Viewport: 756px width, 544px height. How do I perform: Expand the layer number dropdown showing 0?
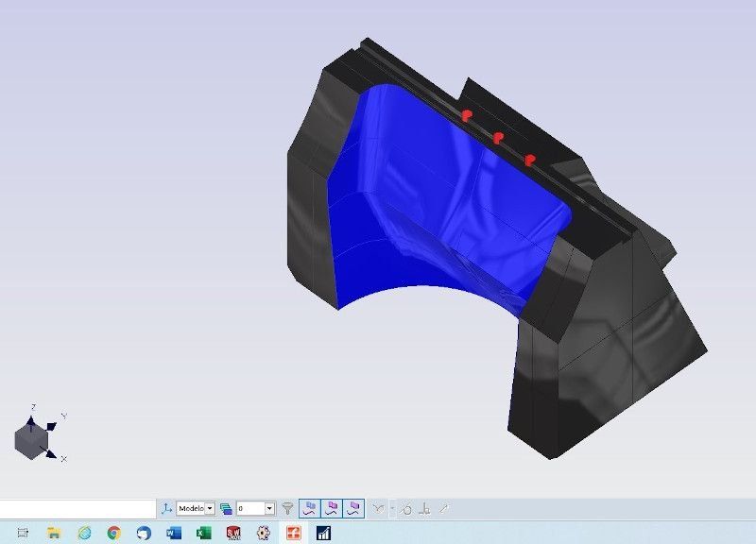click(x=269, y=508)
